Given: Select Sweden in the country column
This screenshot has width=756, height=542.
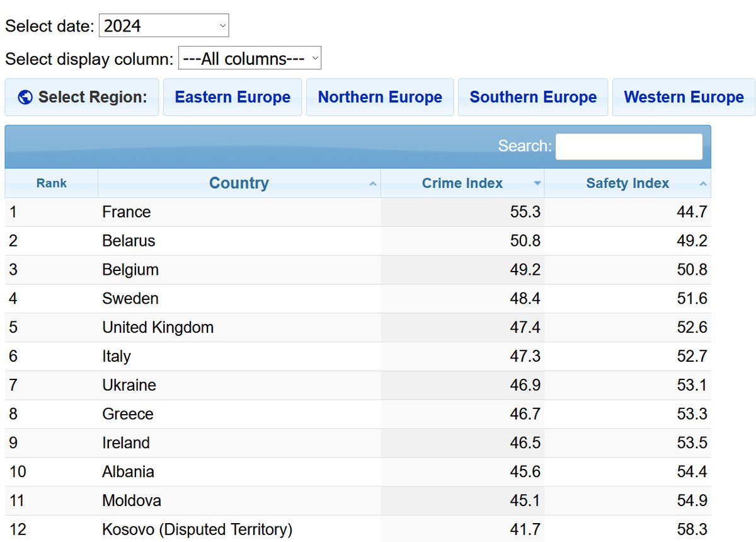Looking at the screenshot, I should click(x=130, y=299).
